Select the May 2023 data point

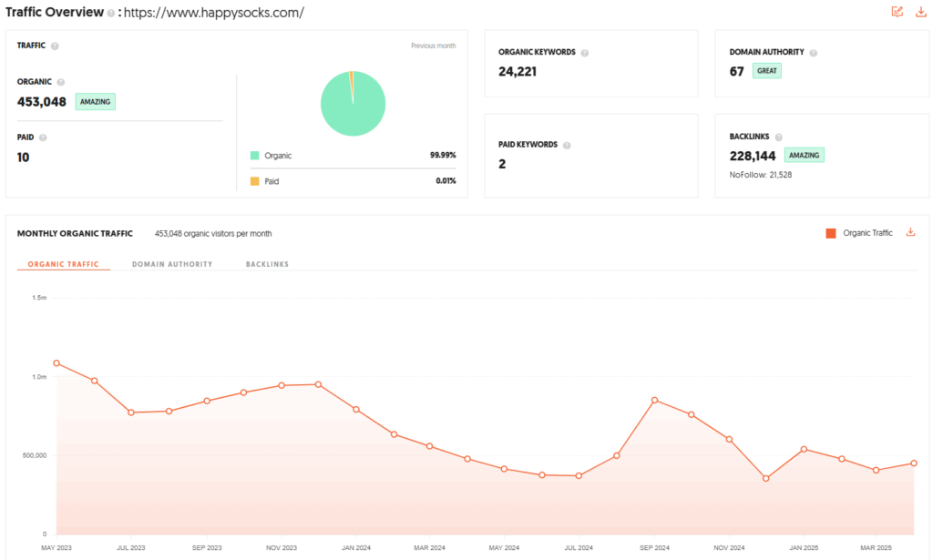(56, 363)
